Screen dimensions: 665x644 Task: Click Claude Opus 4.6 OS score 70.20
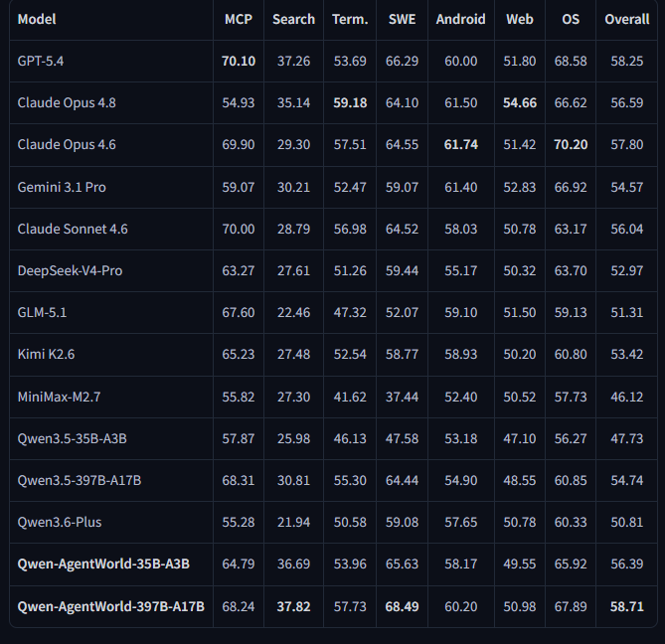pyautogui.click(x=571, y=144)
